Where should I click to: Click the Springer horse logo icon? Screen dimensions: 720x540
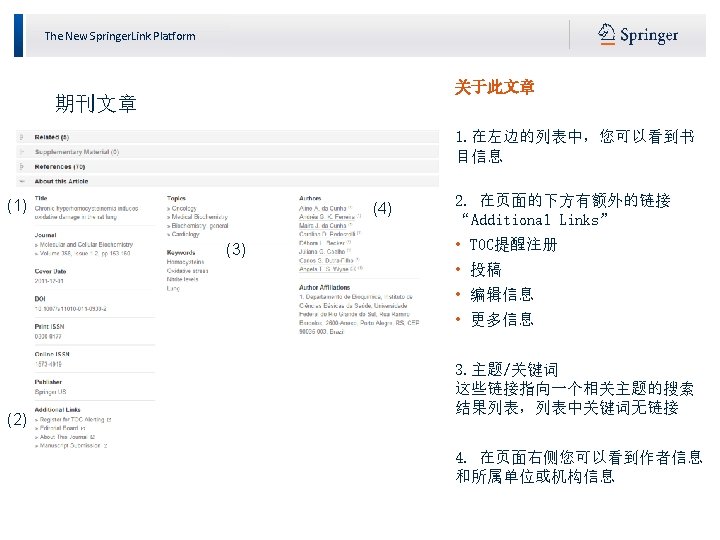[606, 34]
